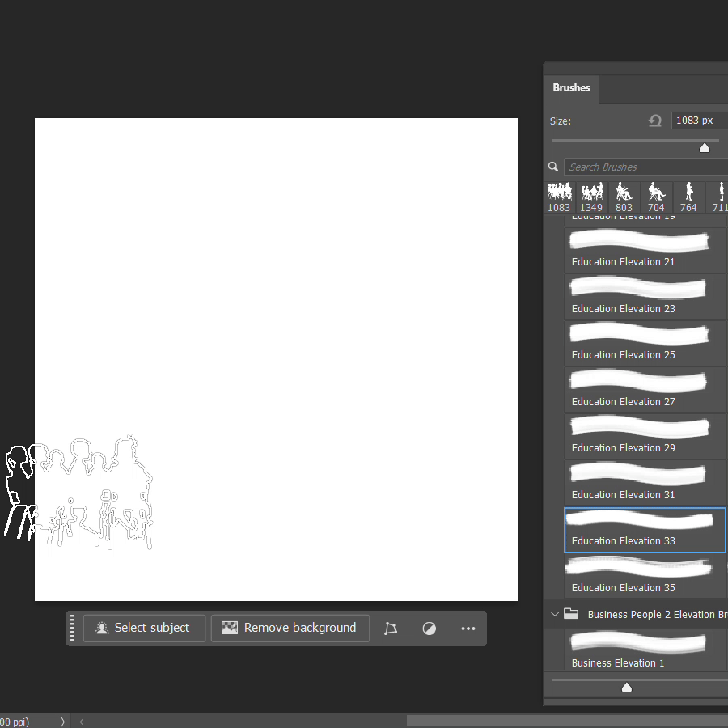The height and width of the screenshot is (728, 728).
Task: Click the brush Size value field
Action: coord(699,121)
